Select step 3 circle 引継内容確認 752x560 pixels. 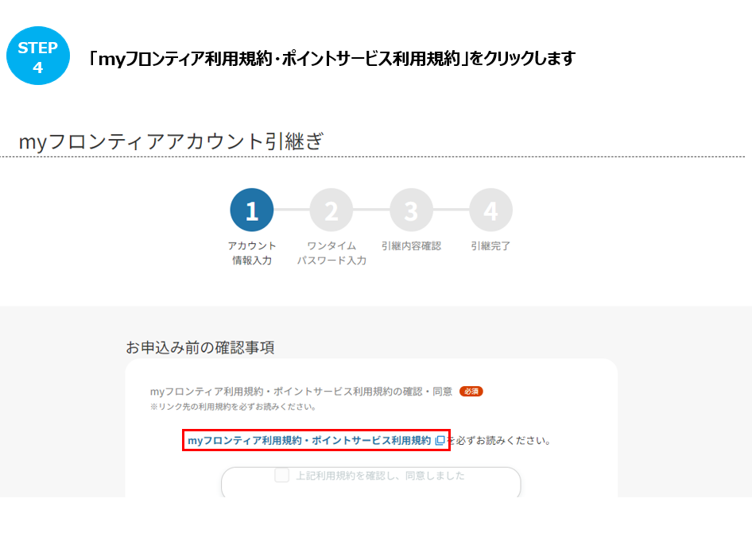[411, 210]
